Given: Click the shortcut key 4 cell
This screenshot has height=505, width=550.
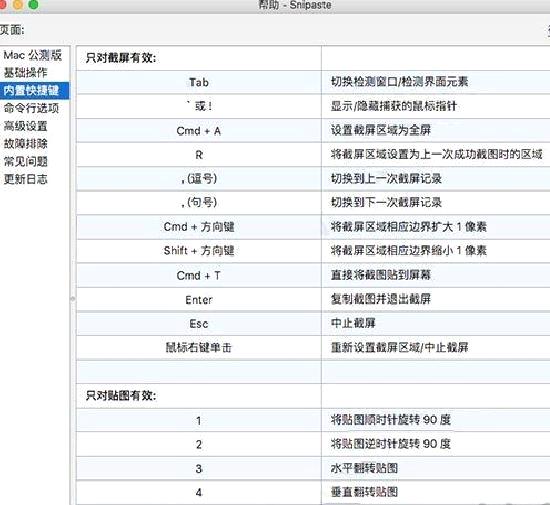Looking at the screenshot, I should (x=199, y=493).
